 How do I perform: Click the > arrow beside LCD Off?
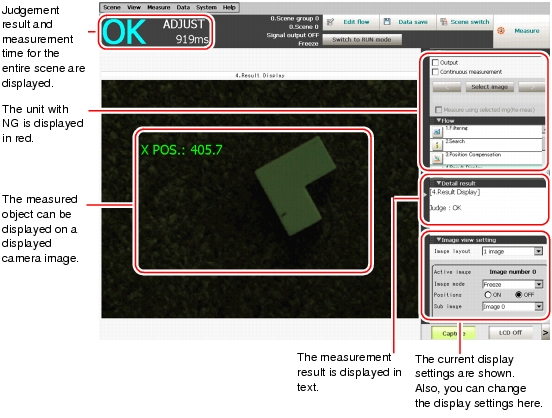545,333
